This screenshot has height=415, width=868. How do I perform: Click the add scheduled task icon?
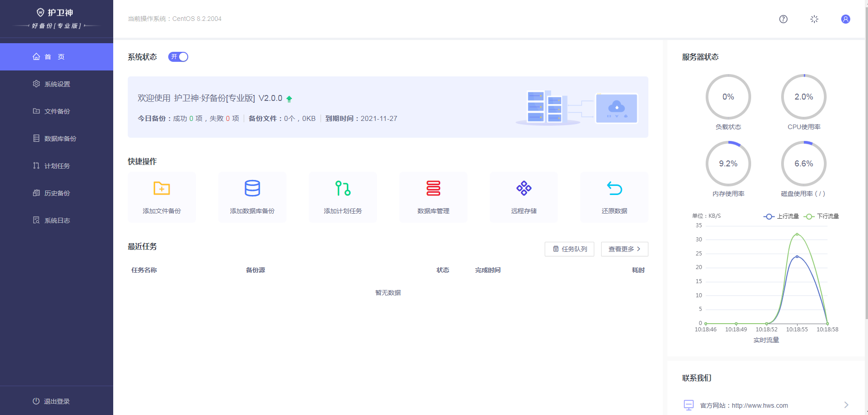point(342,188)
